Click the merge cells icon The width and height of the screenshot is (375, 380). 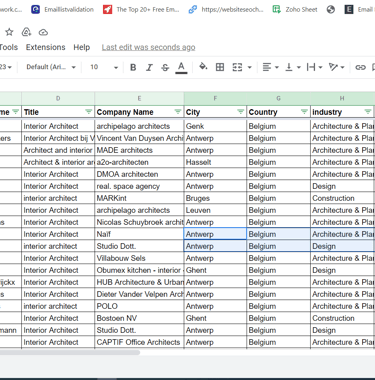coord(237,67)
